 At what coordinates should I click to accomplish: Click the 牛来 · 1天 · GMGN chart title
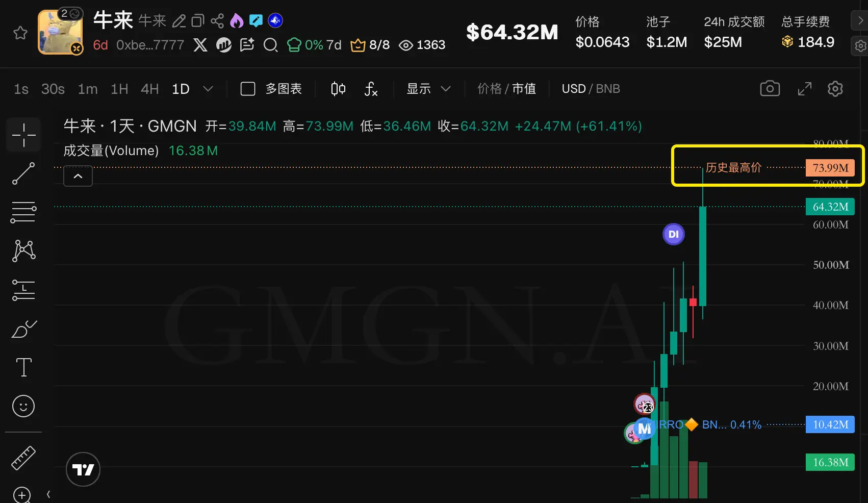[x=130, y=126]
